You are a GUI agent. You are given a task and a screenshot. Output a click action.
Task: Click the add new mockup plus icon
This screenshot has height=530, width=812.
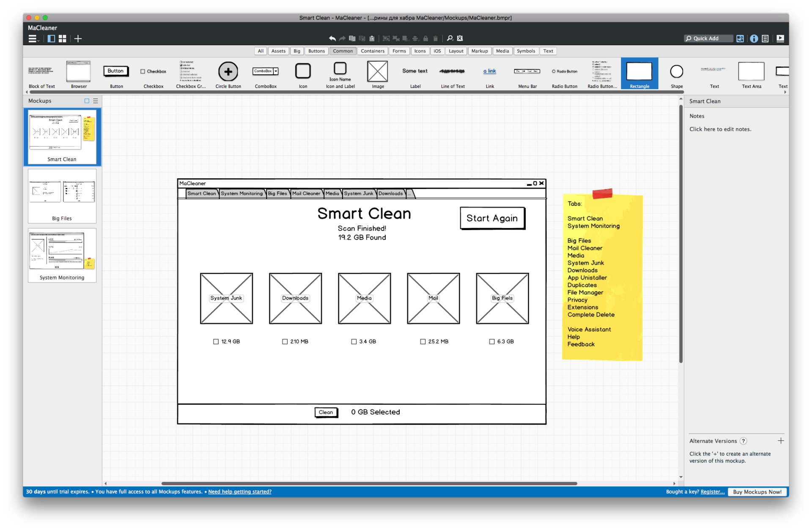click(x=78, y=38)
